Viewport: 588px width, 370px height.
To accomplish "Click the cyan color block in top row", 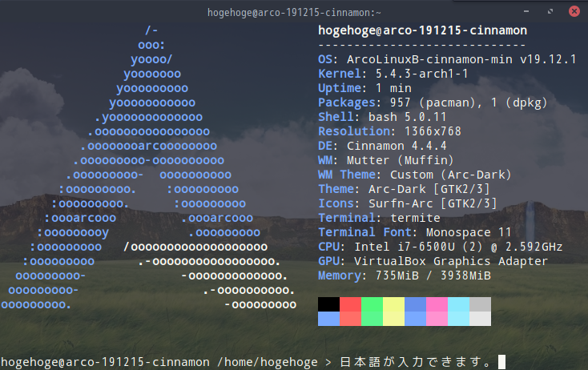I will click(459, 304).
